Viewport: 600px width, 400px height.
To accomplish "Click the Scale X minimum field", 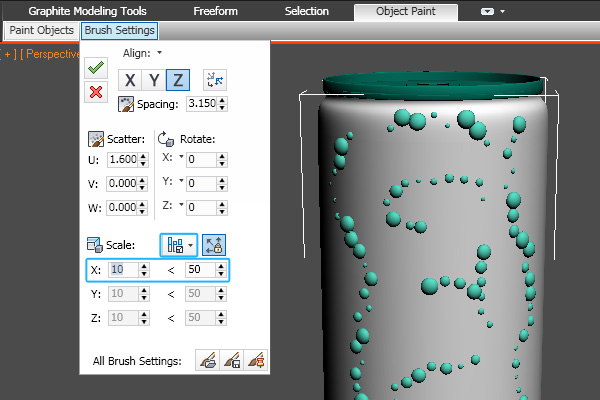I will pos(123,269).
